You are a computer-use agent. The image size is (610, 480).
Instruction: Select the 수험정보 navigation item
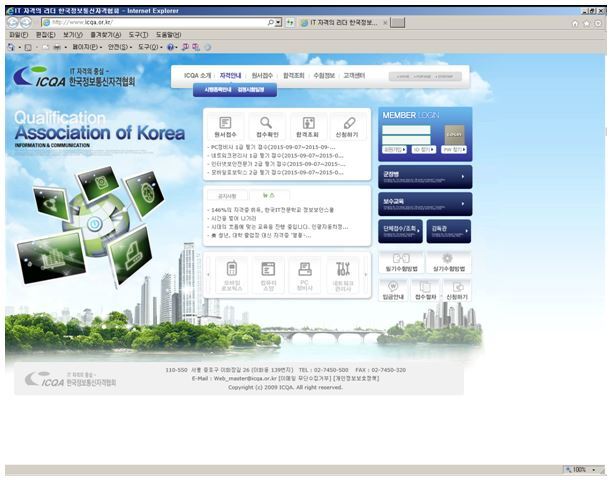click(324, 75)
